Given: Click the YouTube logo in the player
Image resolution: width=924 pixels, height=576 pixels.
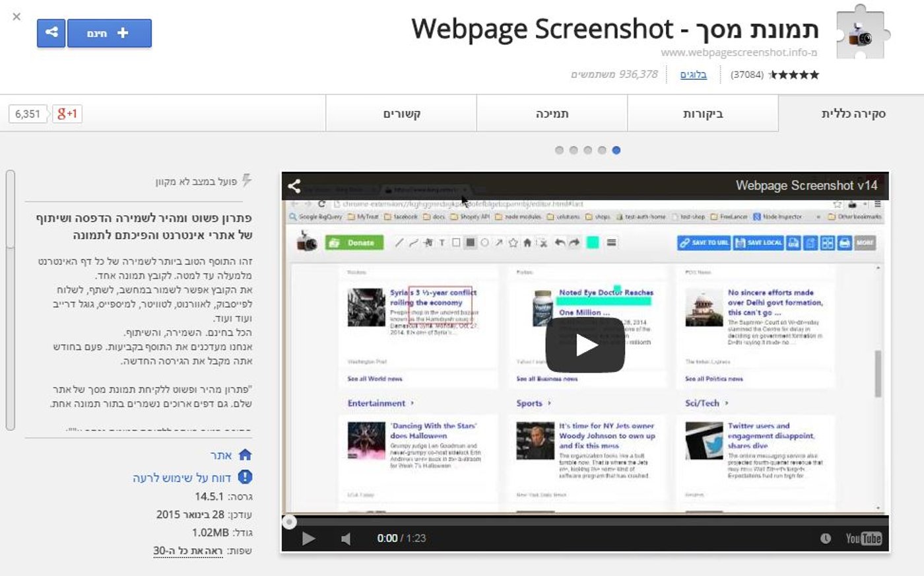Looking at the screenshot, I should [x=863, y=538].
